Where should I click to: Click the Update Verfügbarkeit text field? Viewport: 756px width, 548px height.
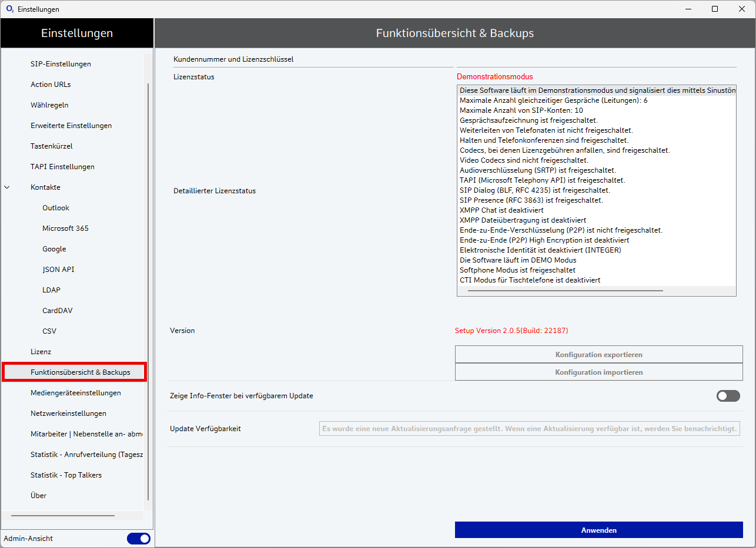[x=529, y=429]
